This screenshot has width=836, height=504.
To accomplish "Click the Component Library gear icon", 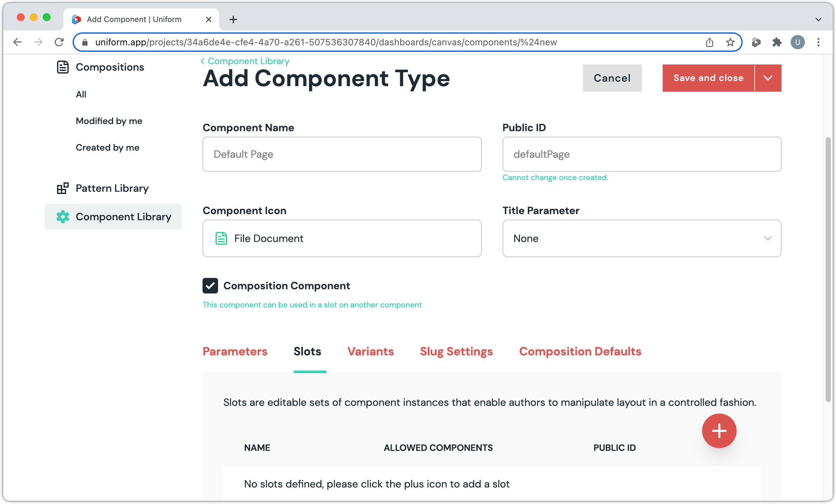I will [x=63, y=217].
